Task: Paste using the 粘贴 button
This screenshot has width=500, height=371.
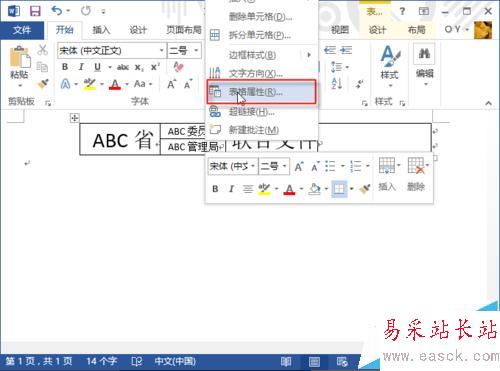Action: tap(19, 65)
